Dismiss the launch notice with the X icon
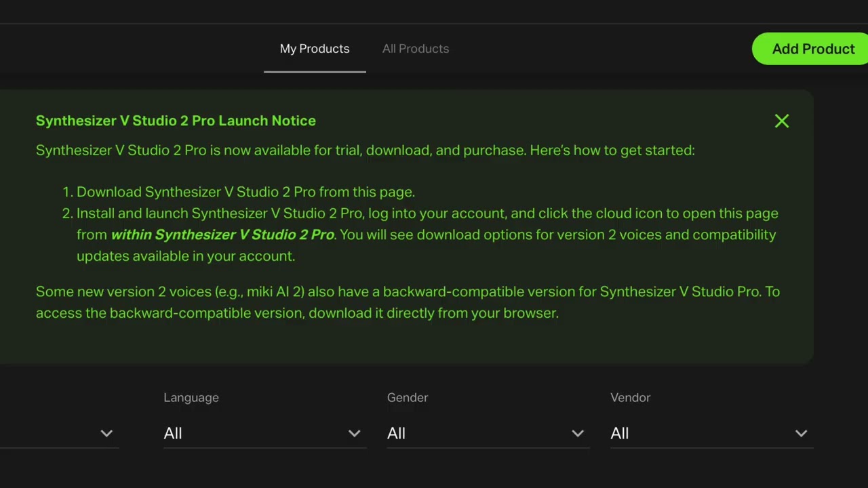Image resolution: width=868 pixels, height=488 pixels. click(x=782, y=121)
